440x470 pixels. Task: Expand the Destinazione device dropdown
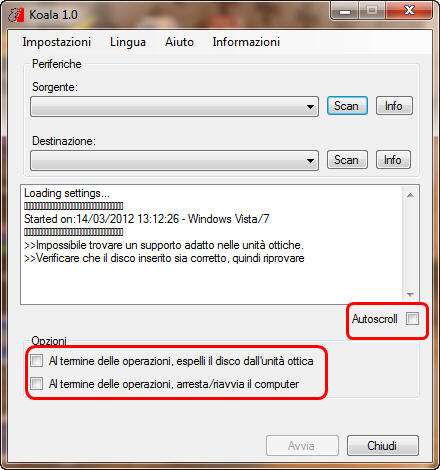(x=175, y=161)
